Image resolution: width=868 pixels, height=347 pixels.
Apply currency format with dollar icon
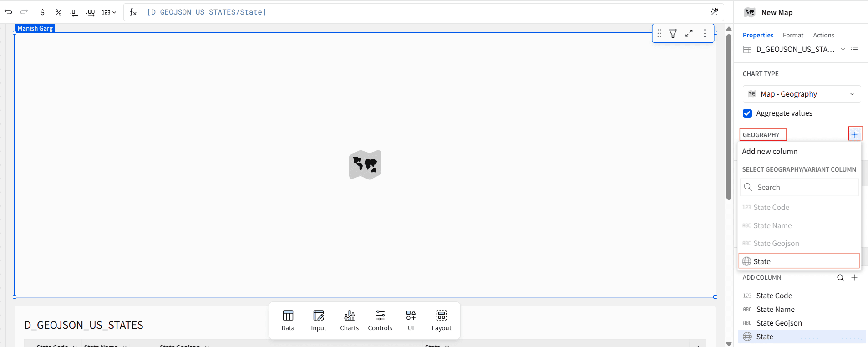pyautogui.click(x=42, y=12)
